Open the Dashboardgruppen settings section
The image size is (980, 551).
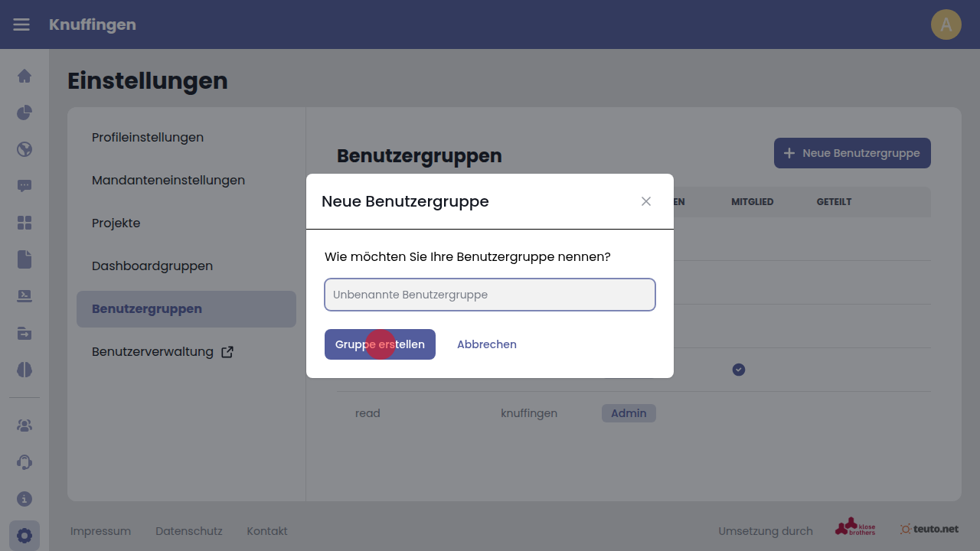[x=152, y=266]
